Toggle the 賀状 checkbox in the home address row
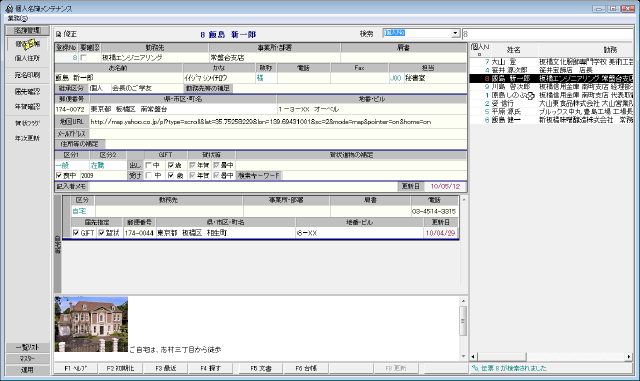Screen dimensions: 640x381 pos(102,233)
